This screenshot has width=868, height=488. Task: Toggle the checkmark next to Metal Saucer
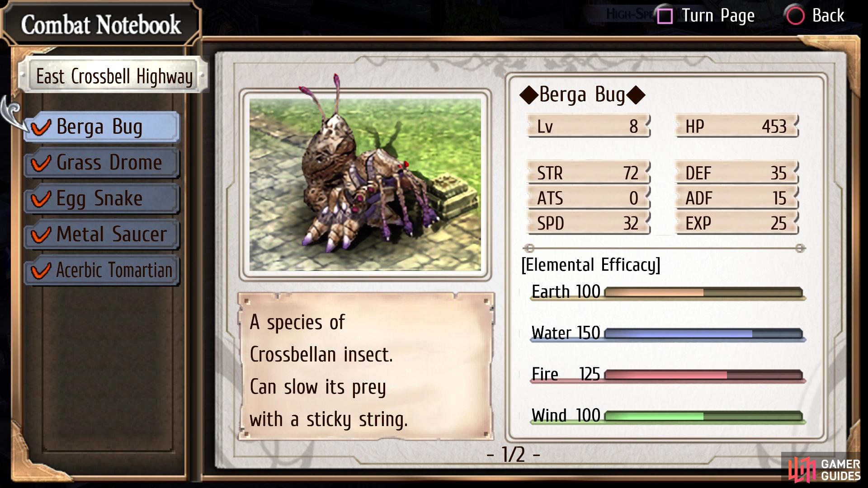pos(41,235)
